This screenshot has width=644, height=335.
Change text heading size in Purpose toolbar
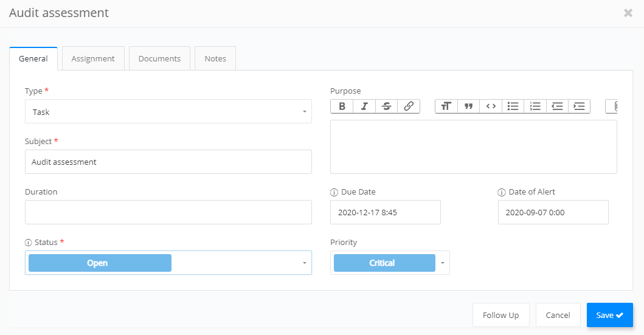point(446,106)
